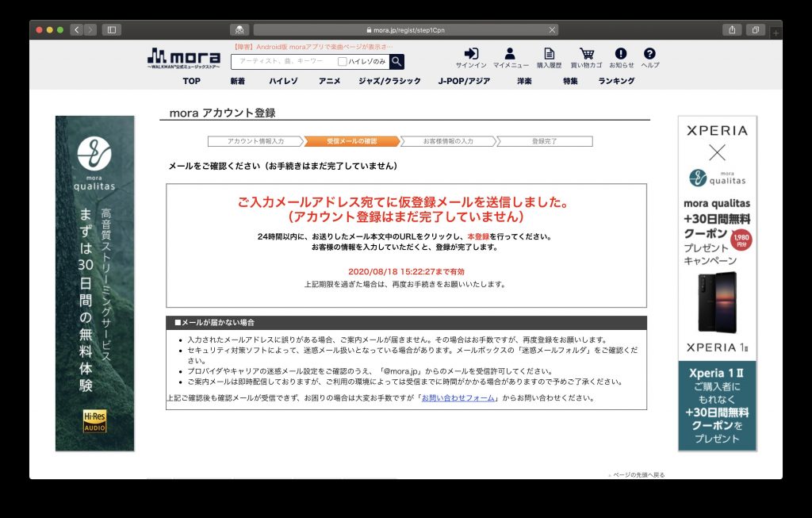Image resolution: width=812 pixels, height=518 pixels.
Task: Stop loading via address bar X icon
Action: 552,30
